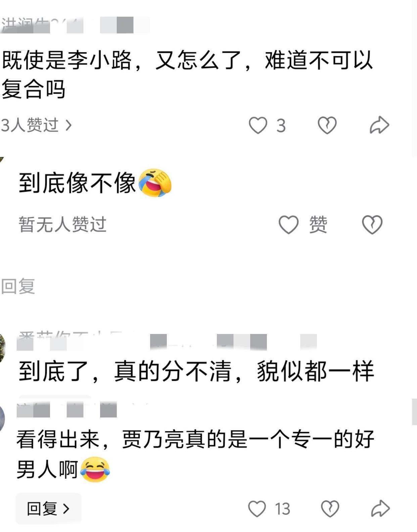
Task: Open avatar beside 到底了 comment
Action: (2, 348)
